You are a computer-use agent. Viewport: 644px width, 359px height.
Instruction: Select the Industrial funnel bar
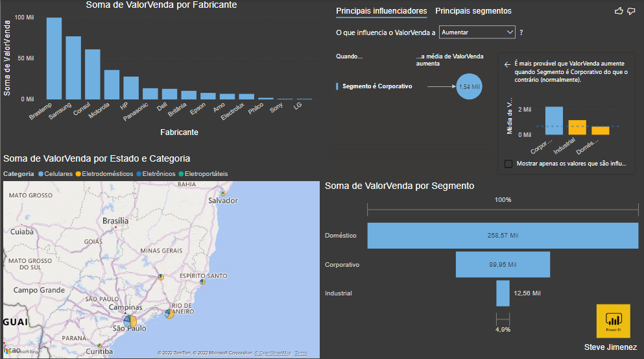[x=503, y=293]
